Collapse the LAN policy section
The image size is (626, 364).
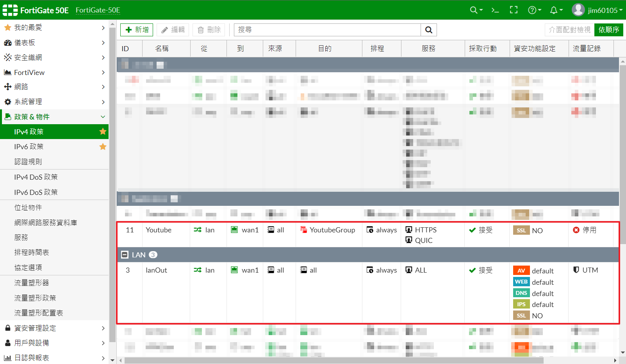(x=125, y=255)
